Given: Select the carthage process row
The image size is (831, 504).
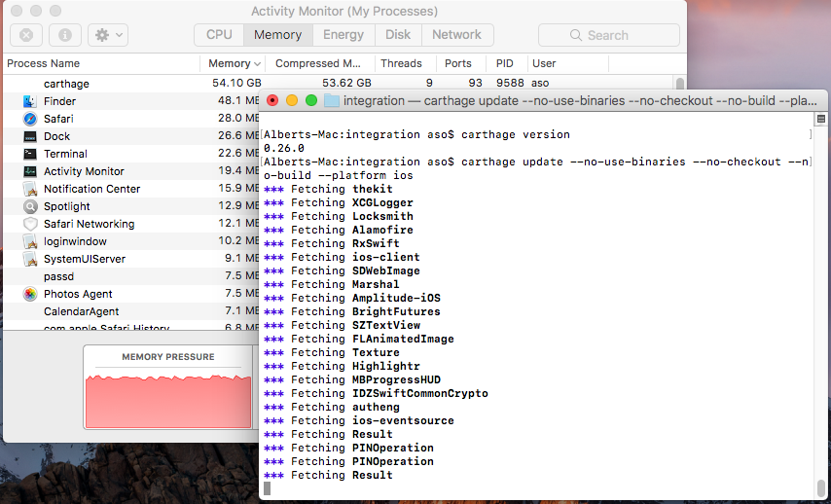Looking at the screenshot, I should 340,84.
